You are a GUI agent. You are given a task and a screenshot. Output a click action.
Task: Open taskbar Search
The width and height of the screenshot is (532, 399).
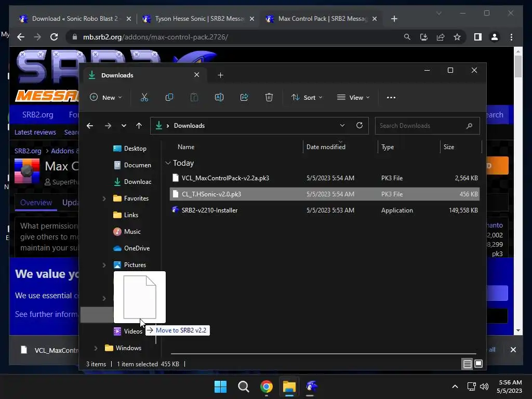pyautogui.click(x=243, y=387)
